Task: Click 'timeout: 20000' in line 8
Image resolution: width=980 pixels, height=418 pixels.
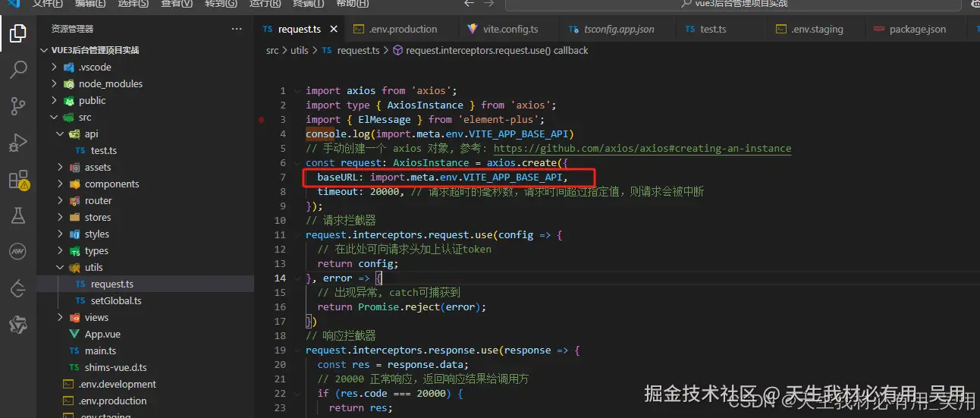Action: 358,191
